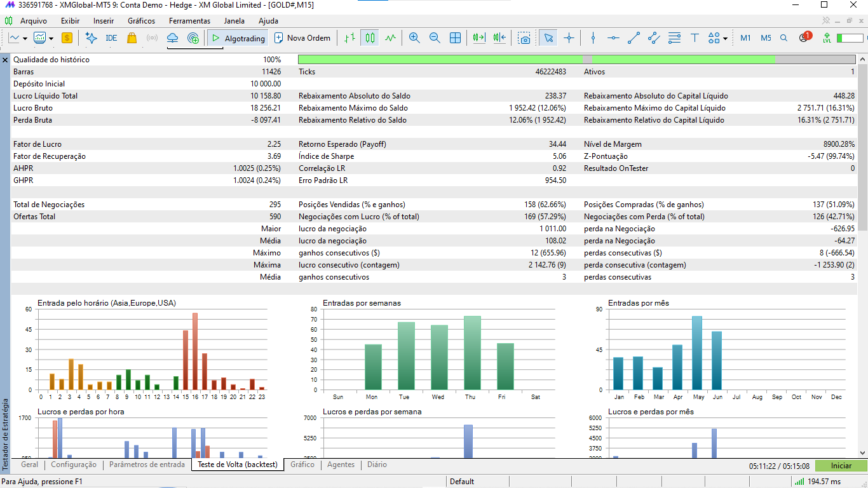Click the signals broadcast icon
The width and height of the screenshot is (868, 488).
click(152, 38)
